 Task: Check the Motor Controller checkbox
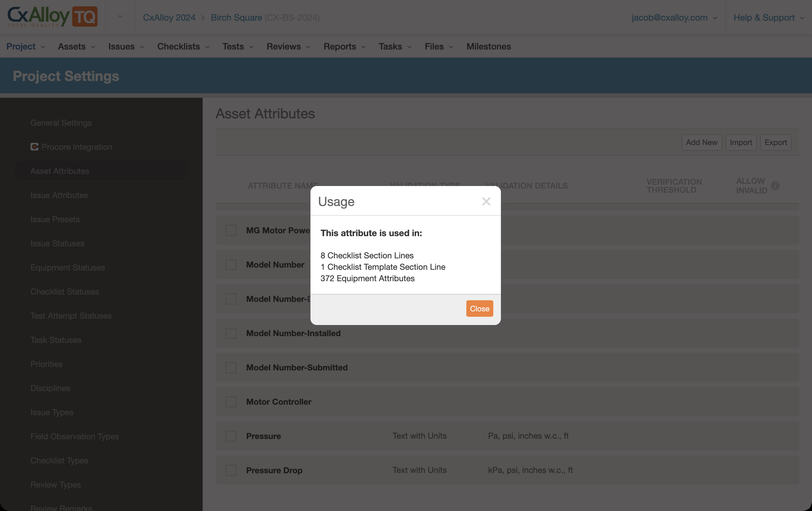[231, 401]
